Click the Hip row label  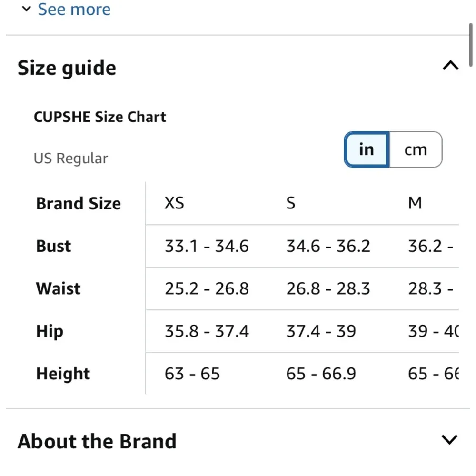pyautogui.click(x=49, y=331)
